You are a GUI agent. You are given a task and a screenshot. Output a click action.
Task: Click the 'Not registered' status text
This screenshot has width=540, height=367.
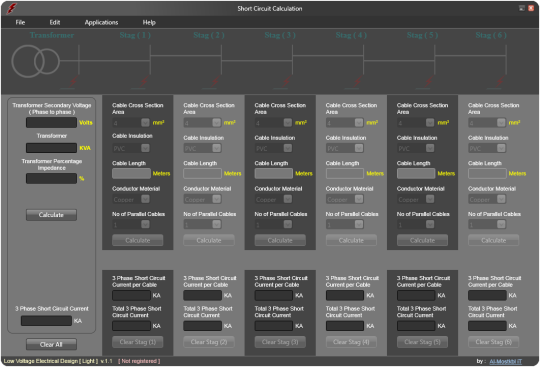[x=139, y=361]
